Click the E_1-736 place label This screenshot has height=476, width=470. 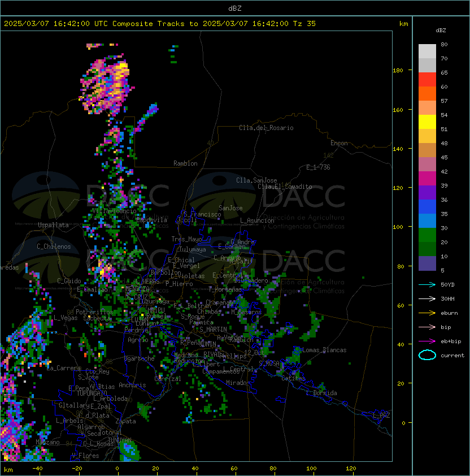[318, 167]
